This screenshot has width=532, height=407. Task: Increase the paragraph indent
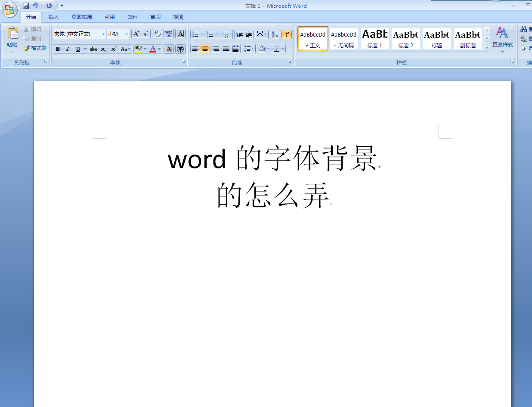coord(249,34)
